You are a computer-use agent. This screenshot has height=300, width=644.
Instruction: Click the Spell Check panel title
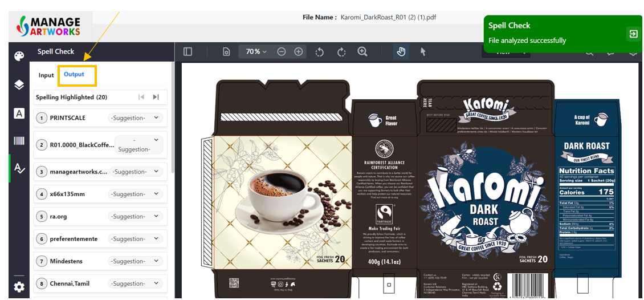[56, 52]
